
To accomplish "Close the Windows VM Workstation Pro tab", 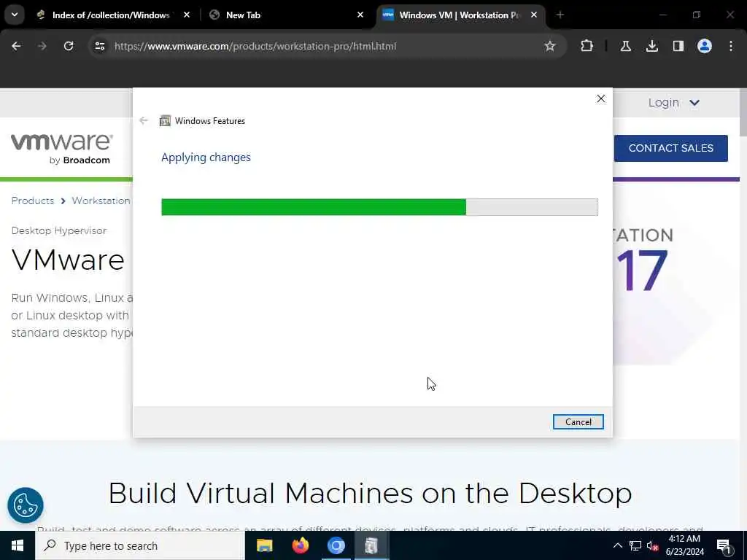I will click(533, 15).
